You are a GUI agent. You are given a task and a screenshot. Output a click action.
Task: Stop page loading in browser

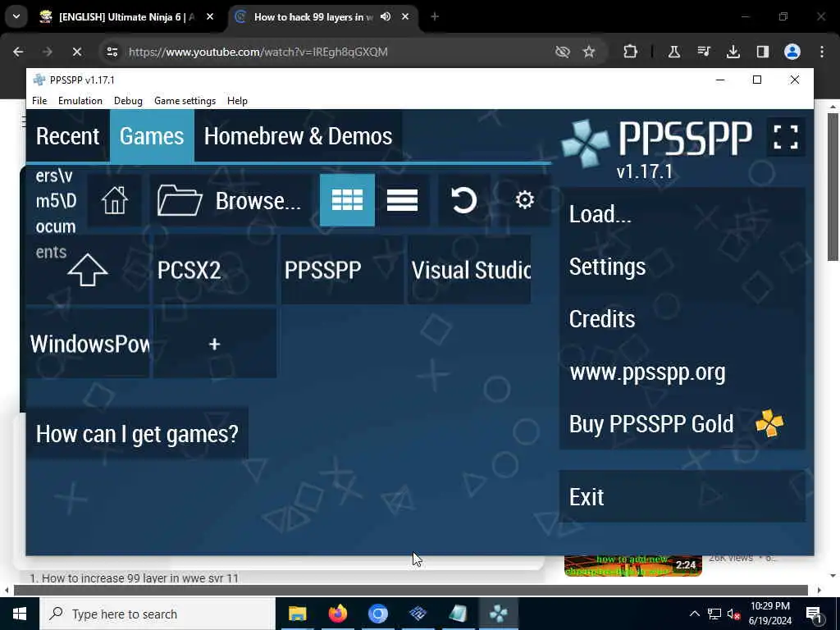click(76, 52)
